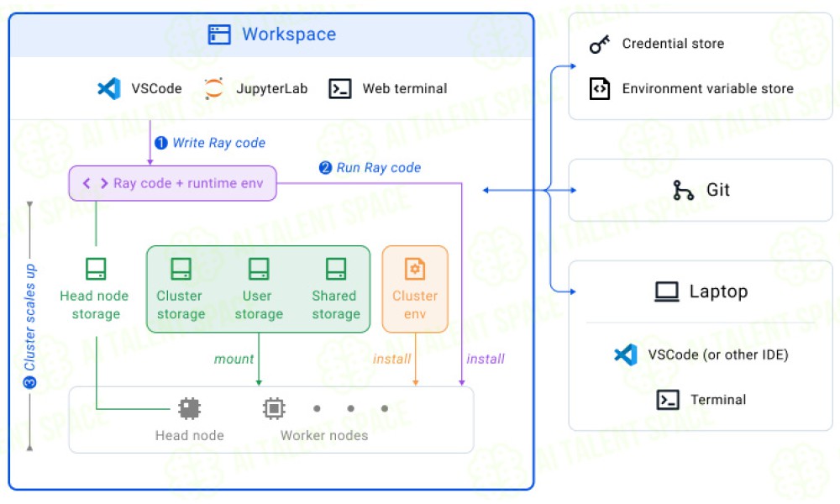Image resolution: width=840 pixels, height=504 pixels.
Task: Click the Cluster storage disk icon
Action: (181, 269)
